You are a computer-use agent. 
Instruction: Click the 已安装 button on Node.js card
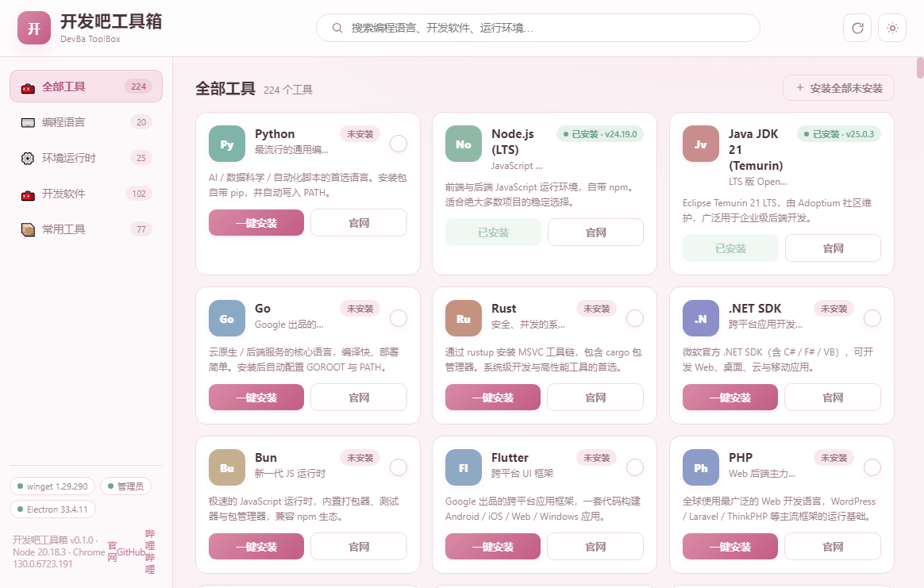click(x=493, y=233)
